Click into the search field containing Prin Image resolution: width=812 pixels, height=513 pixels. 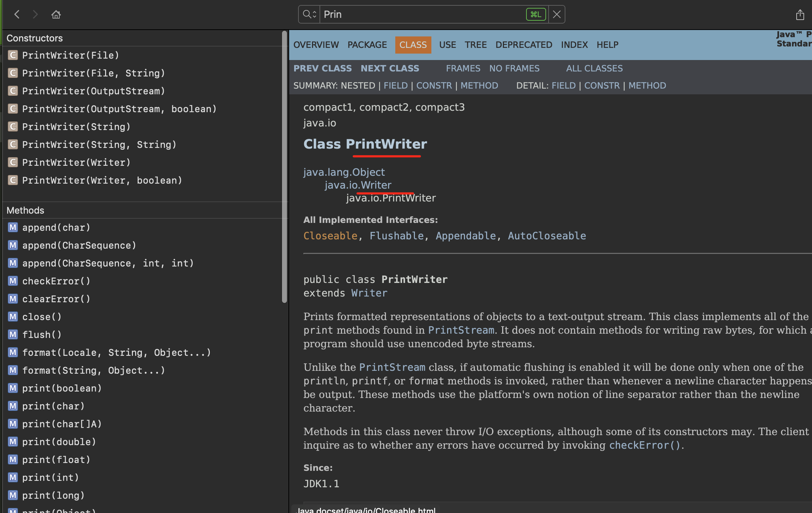422,14
